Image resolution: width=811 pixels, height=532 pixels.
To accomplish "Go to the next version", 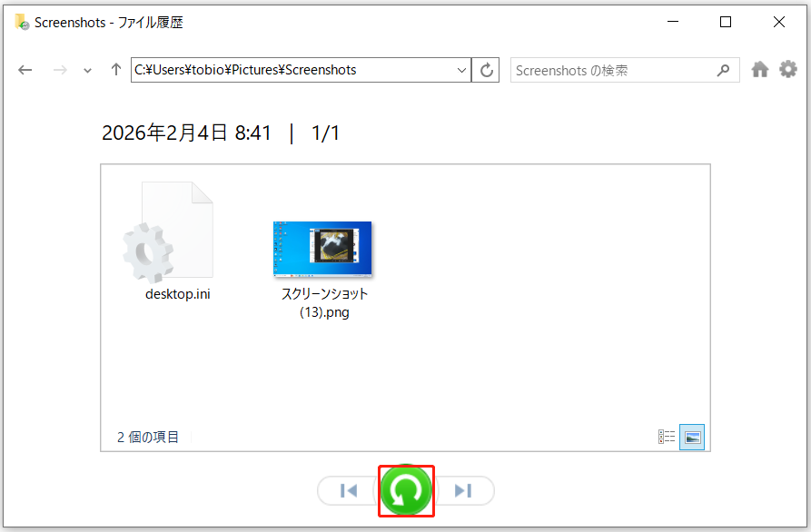I will (x=463, y=490).
